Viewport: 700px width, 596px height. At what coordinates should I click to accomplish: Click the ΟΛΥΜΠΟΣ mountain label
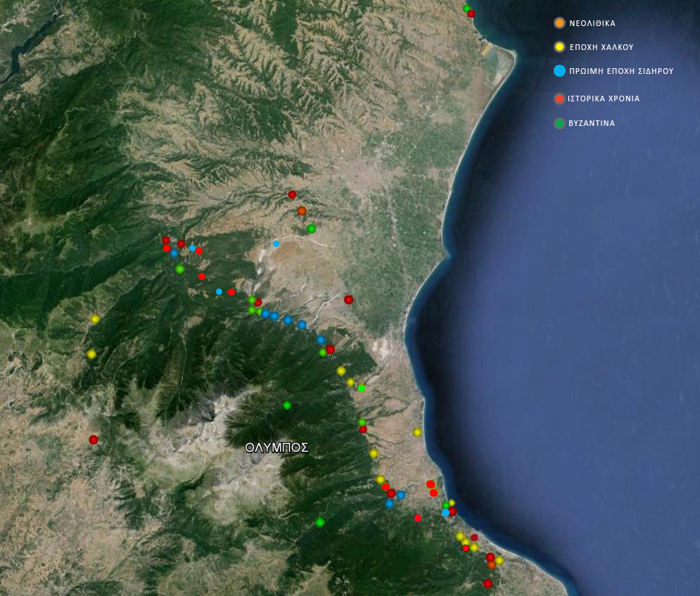click(276, 448)
